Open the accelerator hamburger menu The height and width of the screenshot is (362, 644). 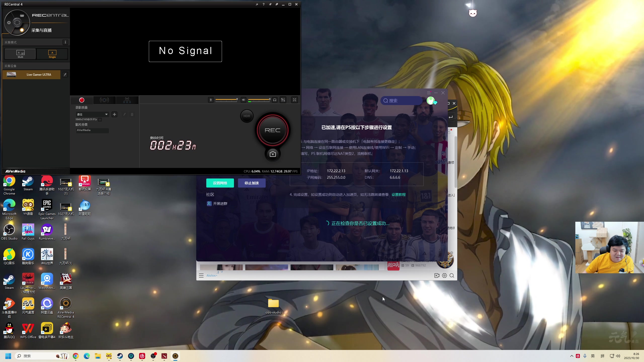[429, 93]
